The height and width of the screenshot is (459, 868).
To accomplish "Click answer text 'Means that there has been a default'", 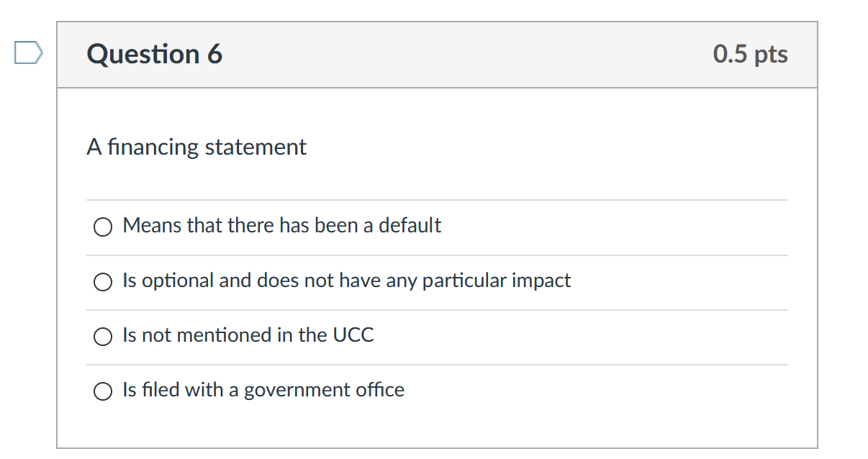I will point(281,226).
